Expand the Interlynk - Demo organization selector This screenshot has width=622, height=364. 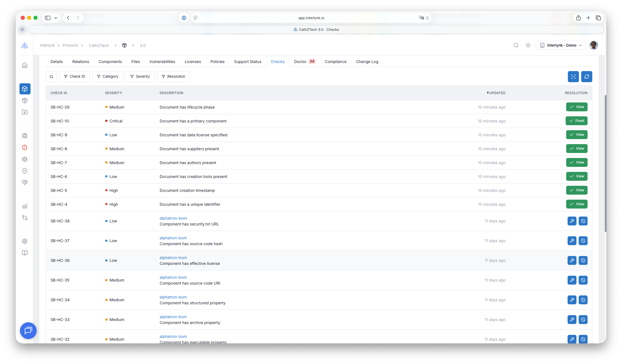click(x=561, y=45)
